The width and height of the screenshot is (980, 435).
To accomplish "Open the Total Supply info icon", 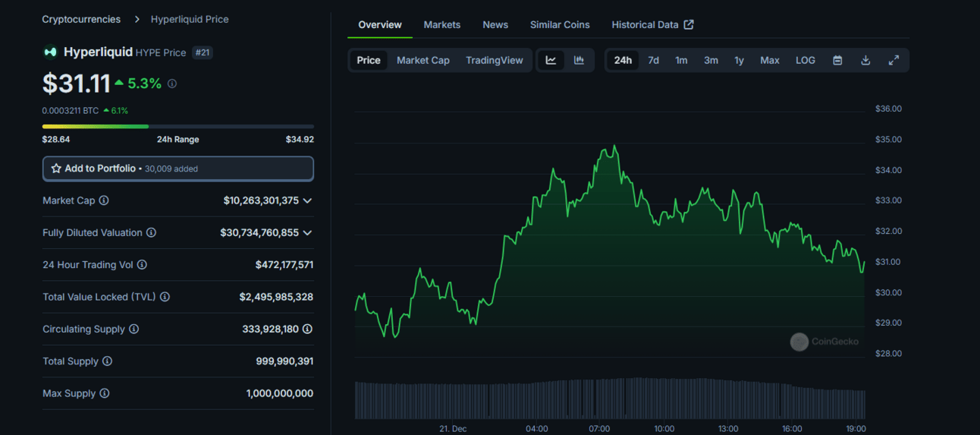I will tap(107, 361).
